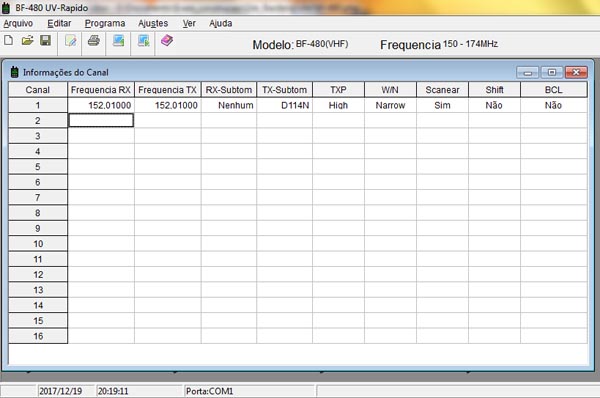Click the Nenhum RX-Subtom cell

tap(229, 105)
